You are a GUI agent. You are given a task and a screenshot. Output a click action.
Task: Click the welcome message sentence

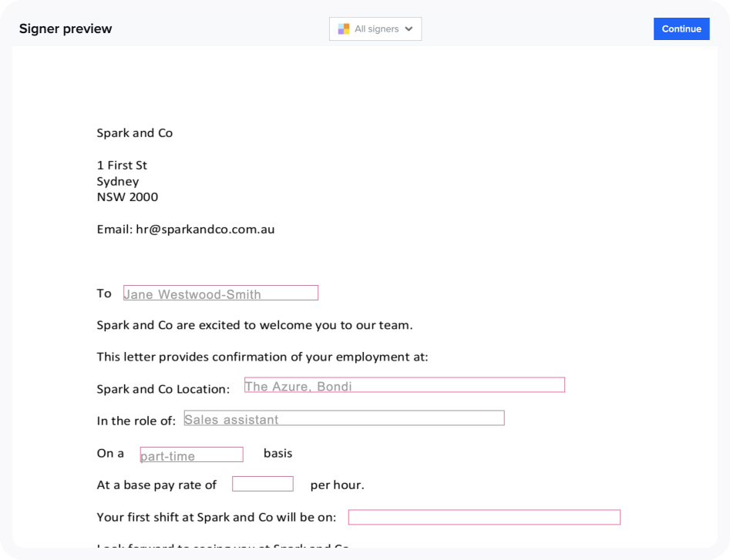[x=254, y=324]
